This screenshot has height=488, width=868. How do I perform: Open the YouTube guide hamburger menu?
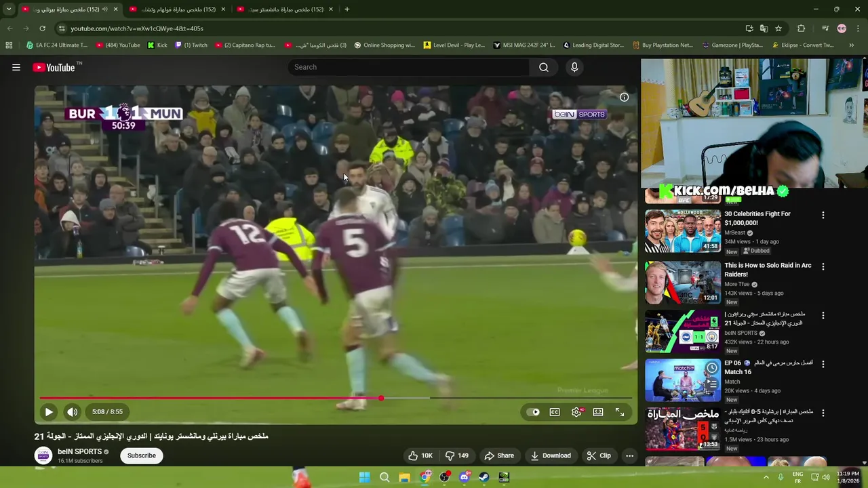coord(16,67)
